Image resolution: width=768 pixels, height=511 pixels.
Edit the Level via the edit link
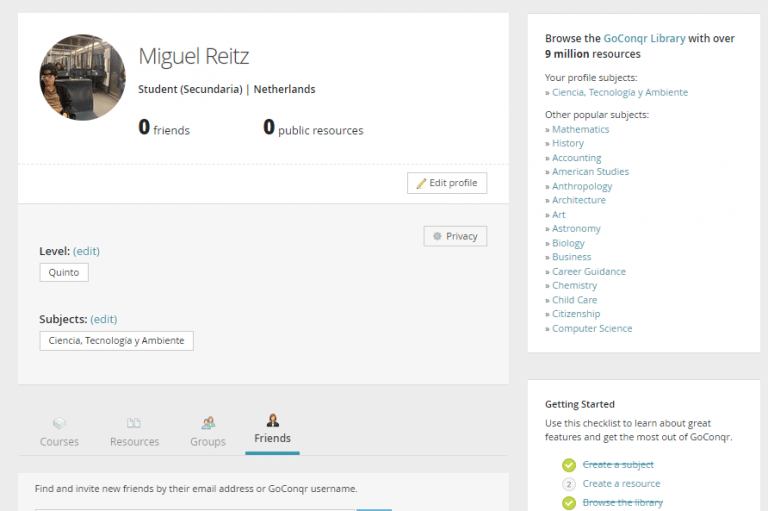click(86, 251)
